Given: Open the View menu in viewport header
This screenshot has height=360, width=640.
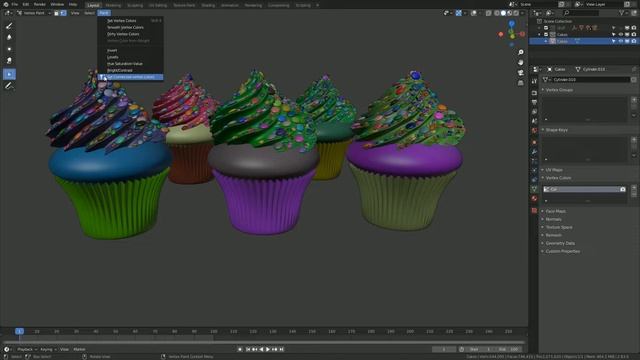Looking at the screenshot, I should click(75, 13).
